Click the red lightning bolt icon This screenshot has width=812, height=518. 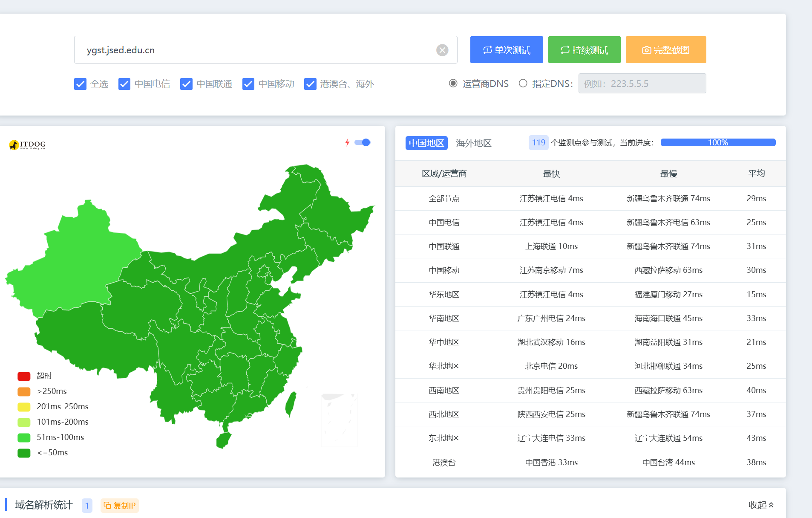click(347, 142)
